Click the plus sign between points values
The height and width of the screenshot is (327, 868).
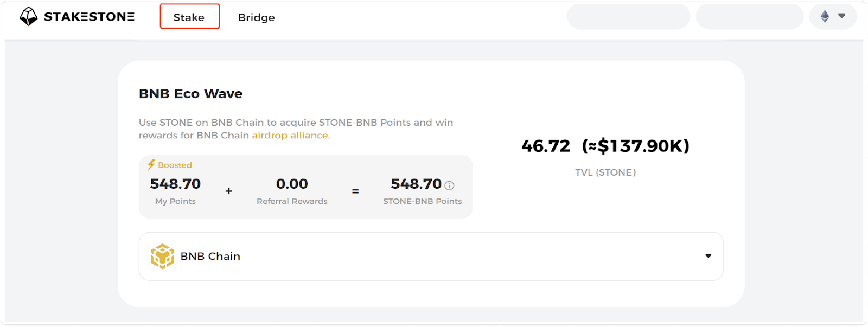[229, 191]
